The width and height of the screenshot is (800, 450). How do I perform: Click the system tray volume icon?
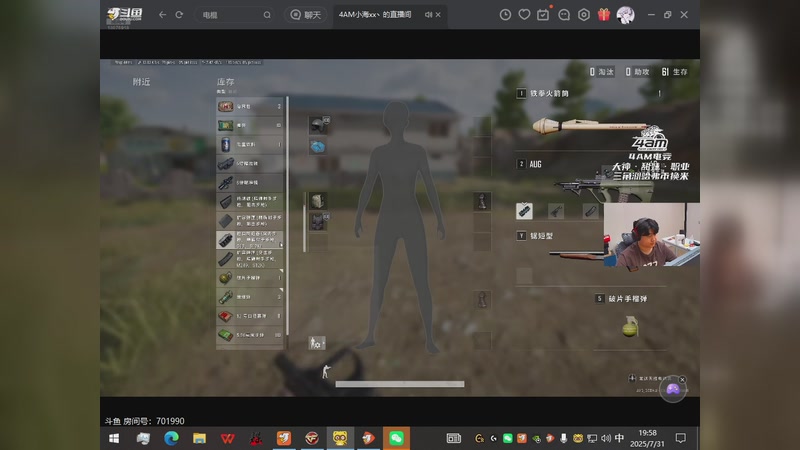click(606, 438)
